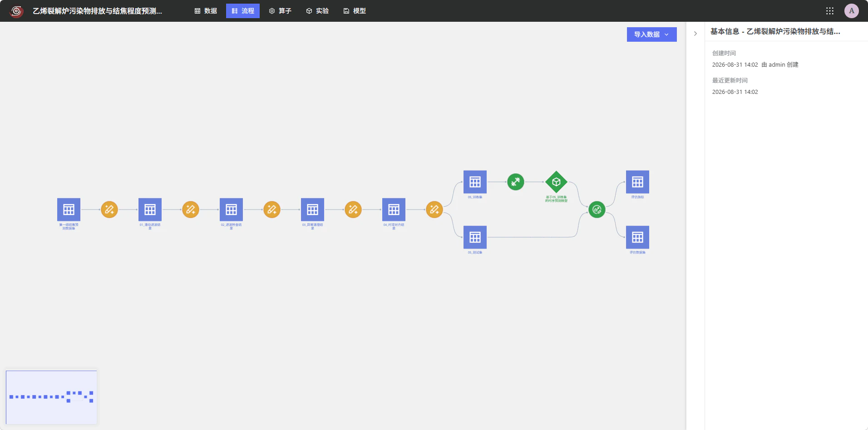This screenshot has height=430, width=868.
Task: Select the 04_时滞对齐结果 table node
Action: [394, 210]
